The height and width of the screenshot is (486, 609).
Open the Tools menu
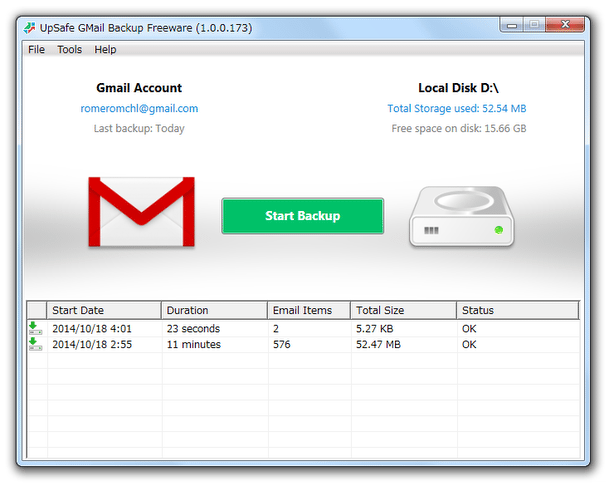[70, 50]
